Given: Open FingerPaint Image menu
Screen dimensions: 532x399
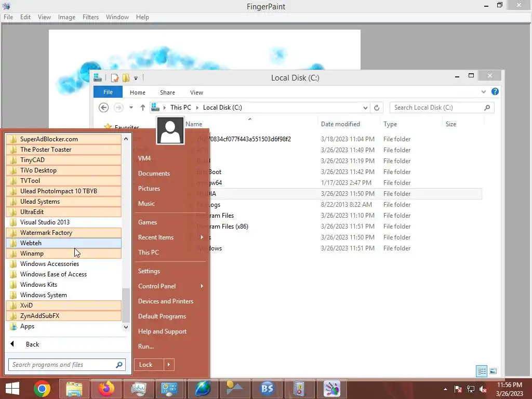Looking at the screenshot, I should [x=66, y=17].
